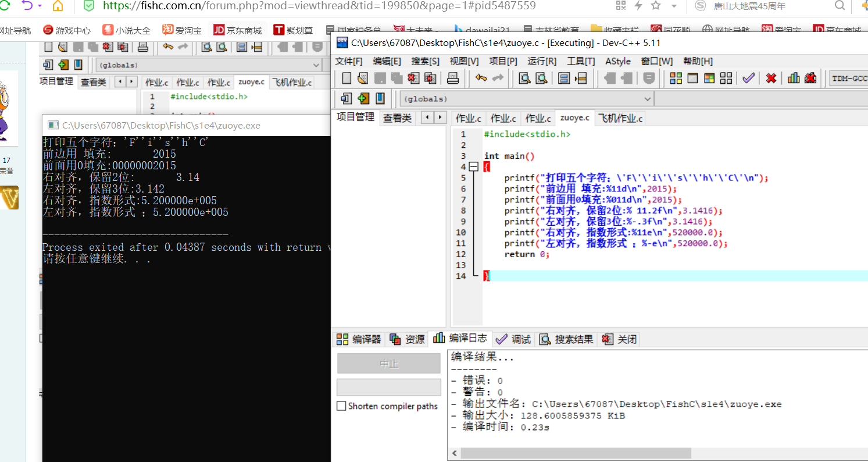Open the 搜索结果 bottom panel tab
Screen dimensions: 868x462
click(567, 339)
